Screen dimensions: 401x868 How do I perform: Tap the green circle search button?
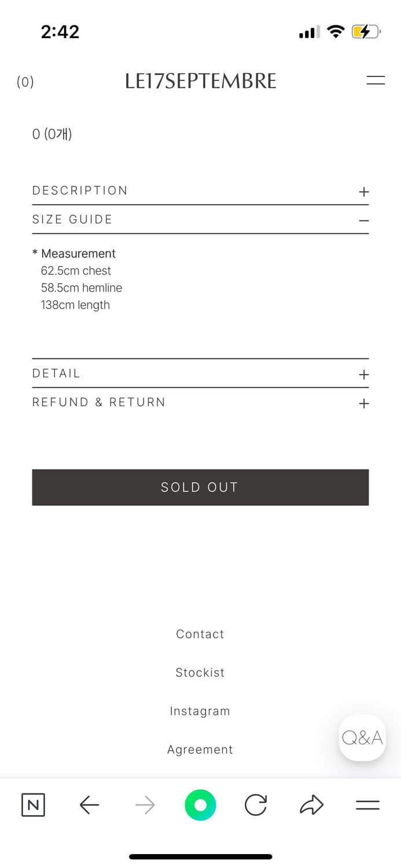click(x=200, y=805)
